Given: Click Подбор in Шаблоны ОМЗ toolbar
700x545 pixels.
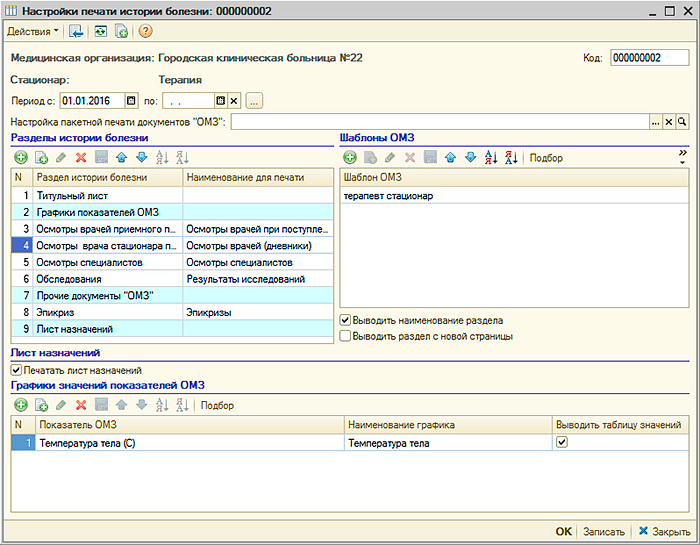Looking at the screenshot, I should pyautogui.click(x=546, y=157).
